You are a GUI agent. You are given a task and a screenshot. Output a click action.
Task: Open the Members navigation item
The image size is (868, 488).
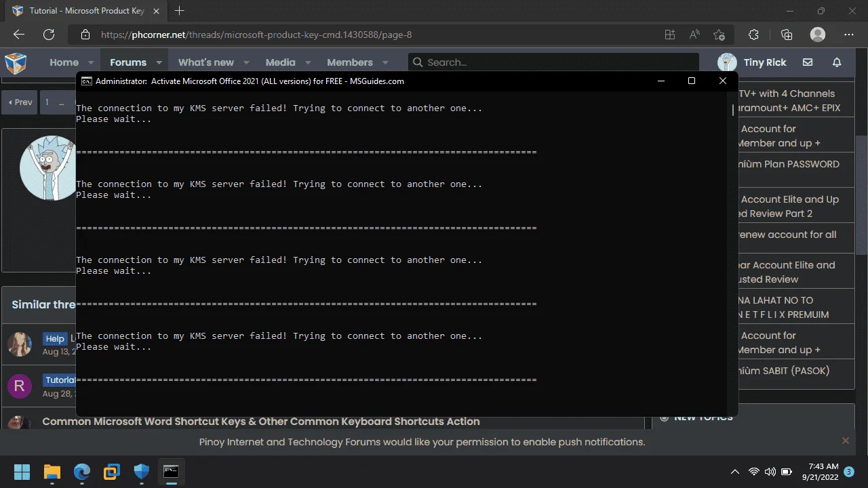(x=350, y=62)
